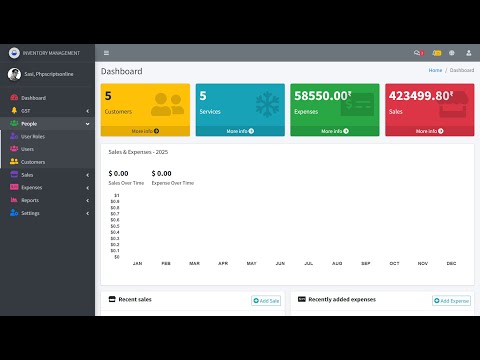Click the People row chevron arrow
The image size is (480, 360).
88,124
